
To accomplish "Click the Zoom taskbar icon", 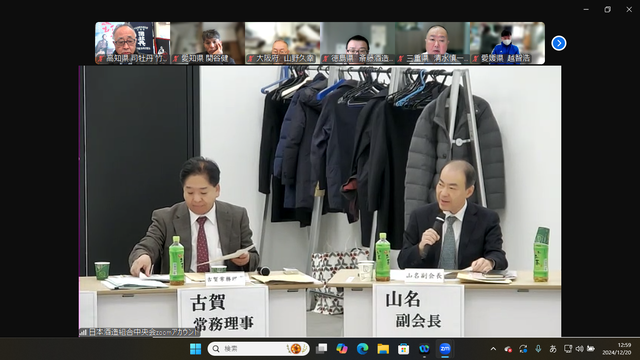I will coord(445,349).
